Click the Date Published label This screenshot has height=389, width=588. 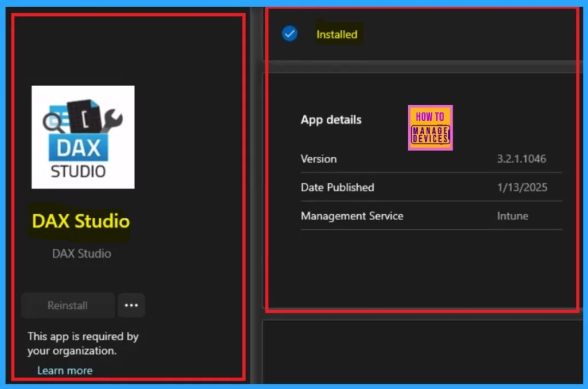[x=337, y=187]
